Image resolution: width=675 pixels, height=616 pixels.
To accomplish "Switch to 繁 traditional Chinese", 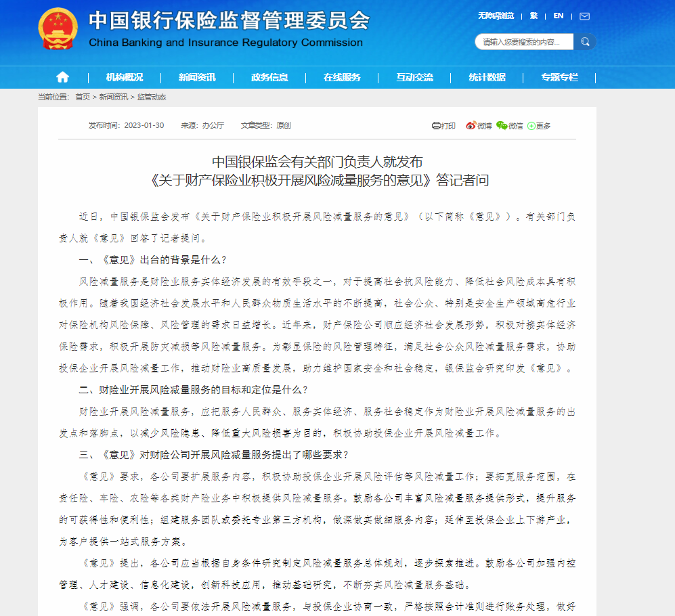I will [x=534, y=16].
